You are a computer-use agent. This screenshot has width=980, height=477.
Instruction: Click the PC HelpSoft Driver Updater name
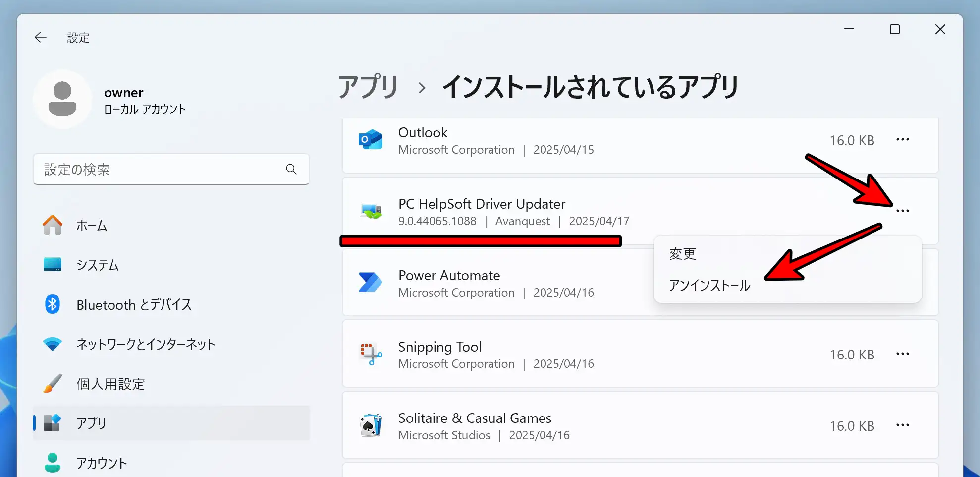click(x=482, y=204)
